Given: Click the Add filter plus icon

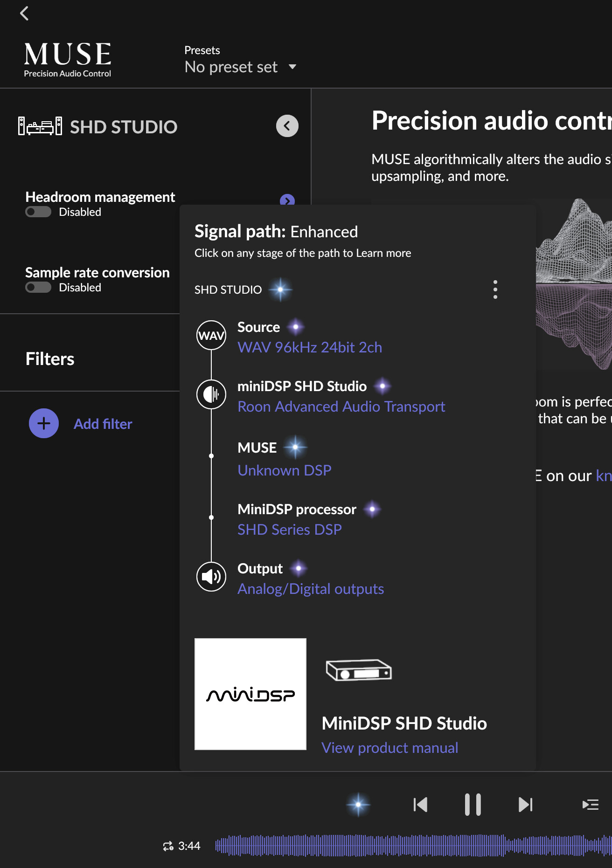Looking at the screenshot, I should click(x=44, y=423).
